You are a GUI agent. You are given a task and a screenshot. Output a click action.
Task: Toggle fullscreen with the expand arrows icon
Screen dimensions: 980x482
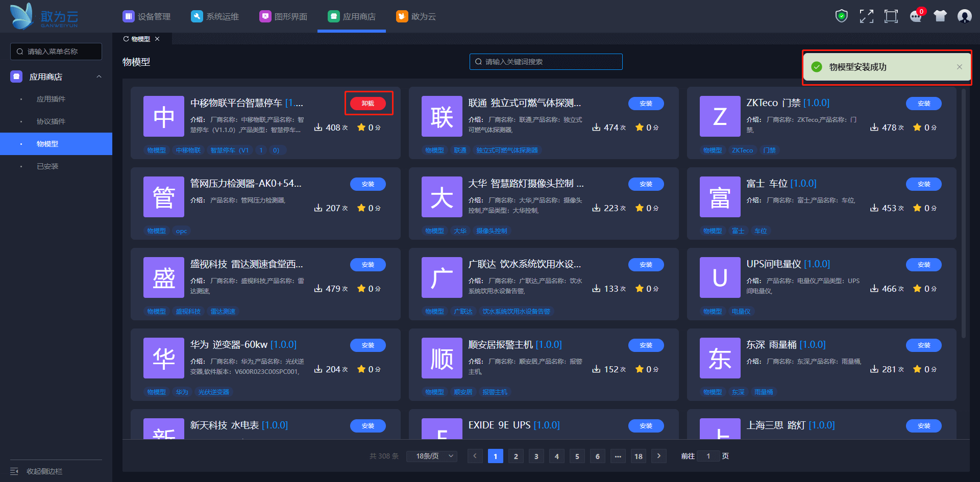coord(866,16)
